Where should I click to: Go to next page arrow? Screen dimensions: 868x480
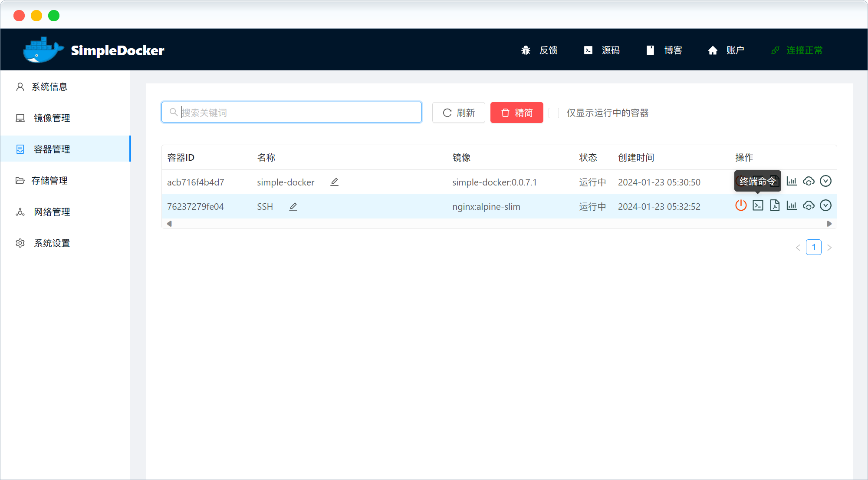click(x=829, y=248)
